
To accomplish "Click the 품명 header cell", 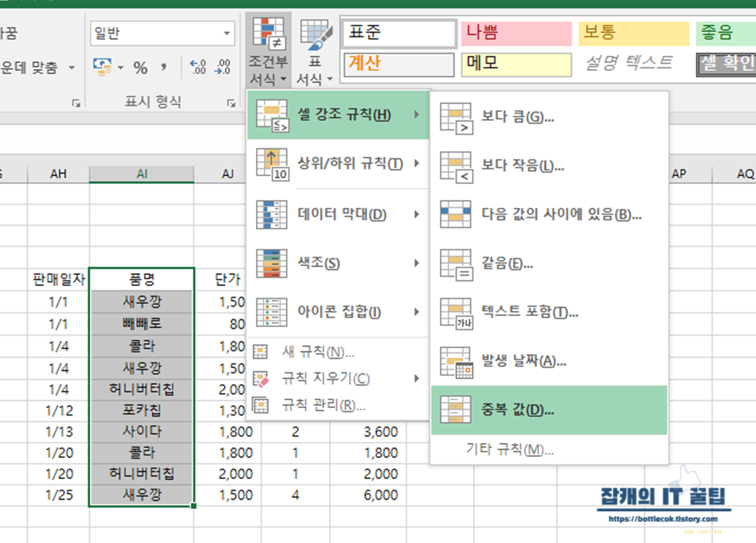I will coord(142,280).
